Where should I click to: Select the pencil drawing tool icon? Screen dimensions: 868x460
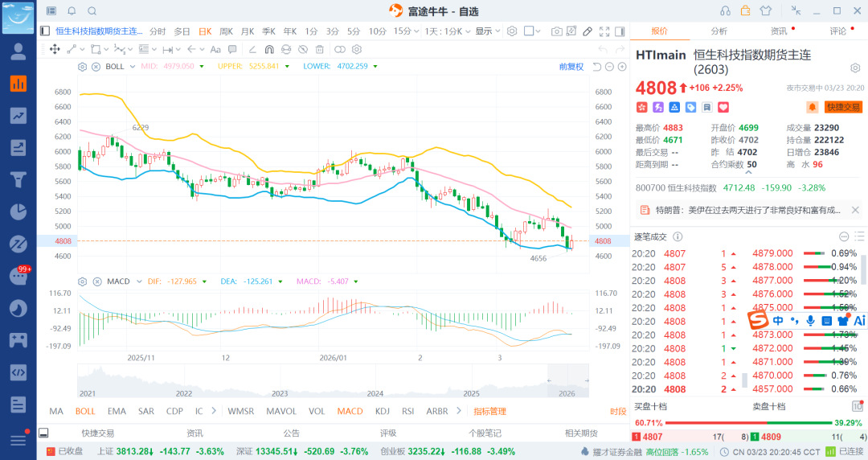(588, 31)
